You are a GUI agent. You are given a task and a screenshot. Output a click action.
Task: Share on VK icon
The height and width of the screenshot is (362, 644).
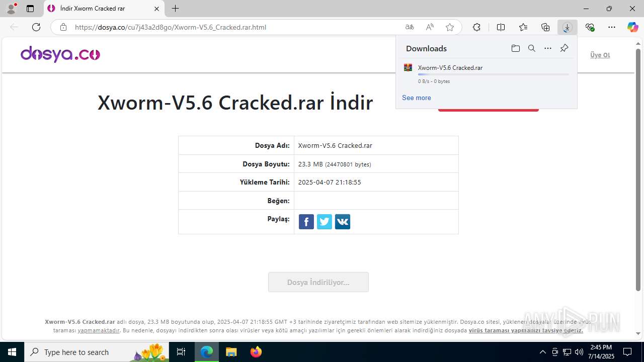click(343, 222)
